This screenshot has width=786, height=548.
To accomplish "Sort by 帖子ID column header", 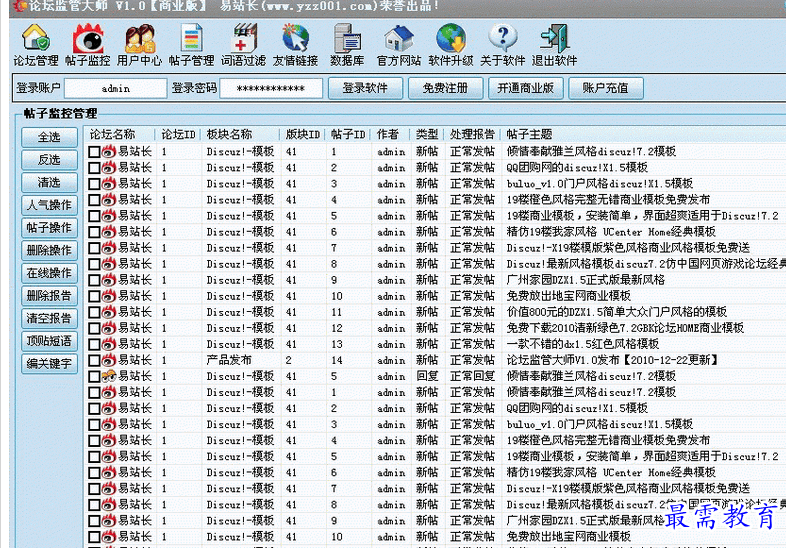I will [x=348, y=134].
